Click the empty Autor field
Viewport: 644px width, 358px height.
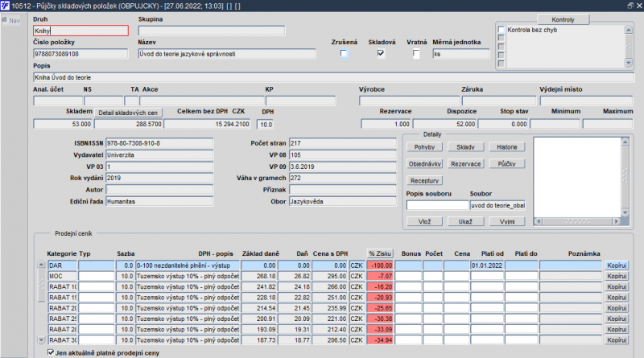[x=159, y=190]
